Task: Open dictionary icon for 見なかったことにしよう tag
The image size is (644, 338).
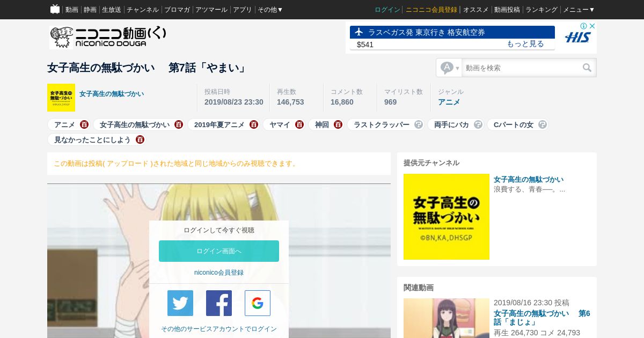Action: [x=140, y=139]
